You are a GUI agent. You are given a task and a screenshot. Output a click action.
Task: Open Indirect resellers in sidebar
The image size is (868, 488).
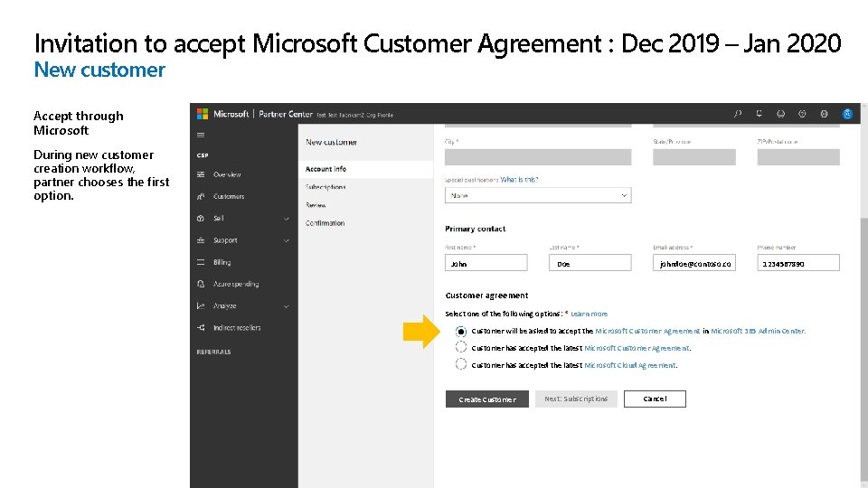[237, 327]
